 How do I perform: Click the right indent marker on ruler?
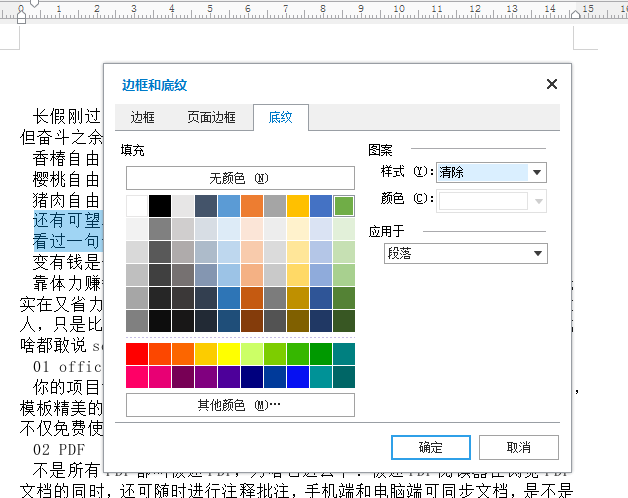point(576,14)
